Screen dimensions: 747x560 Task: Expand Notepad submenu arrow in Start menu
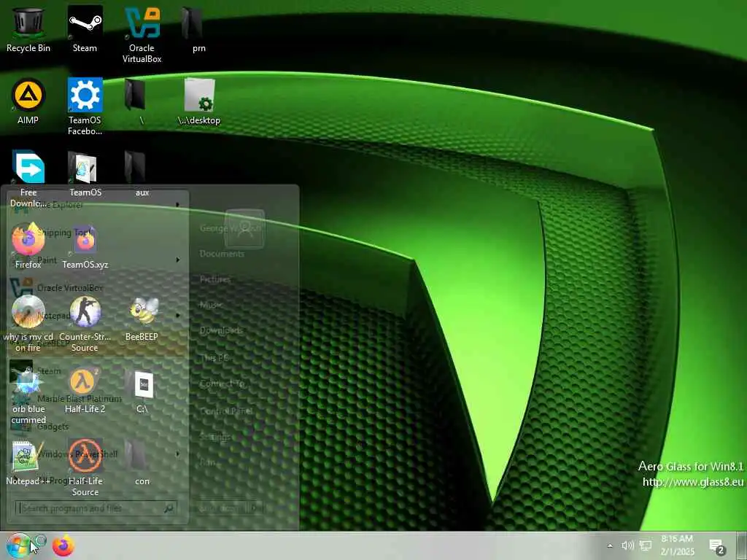178,315
